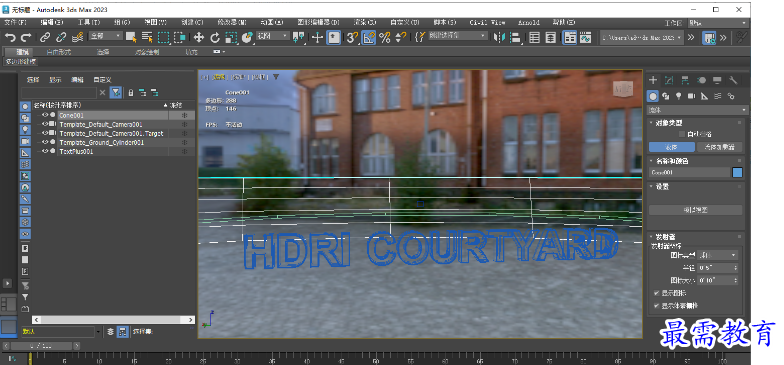
Task: Toggle visibility eye of Cone001
Action: point(45,115)
